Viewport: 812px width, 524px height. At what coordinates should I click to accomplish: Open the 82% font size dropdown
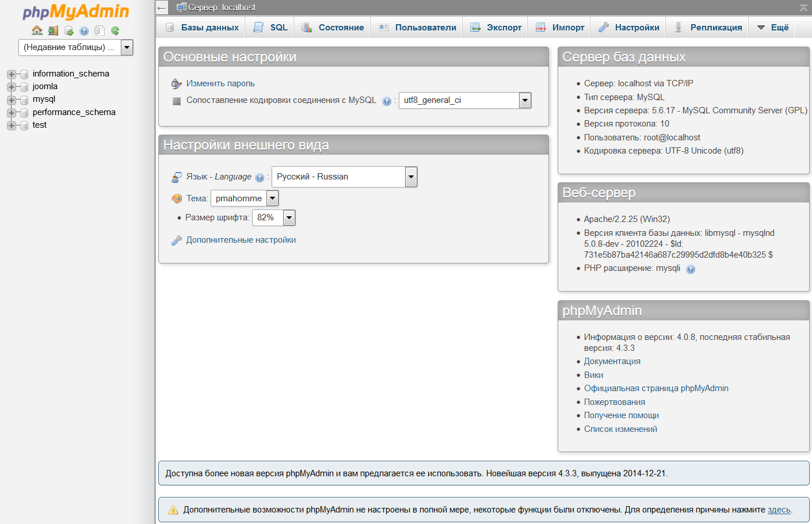273,217
